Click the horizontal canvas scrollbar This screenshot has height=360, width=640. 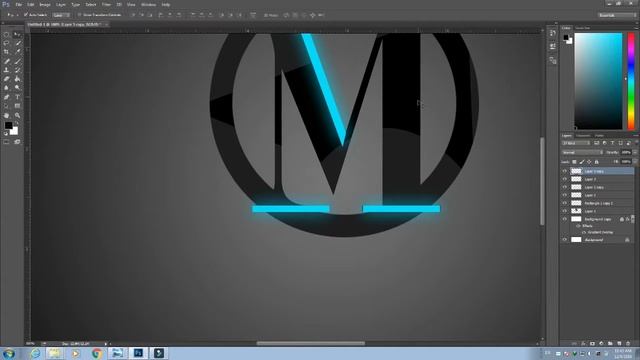pyautogui.click(x=311, y=344)
